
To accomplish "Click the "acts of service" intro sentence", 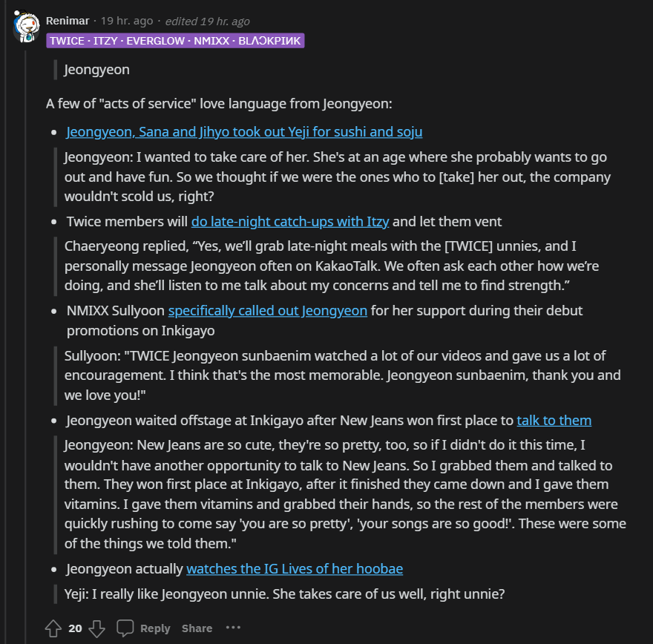I will tap(219, 103).
